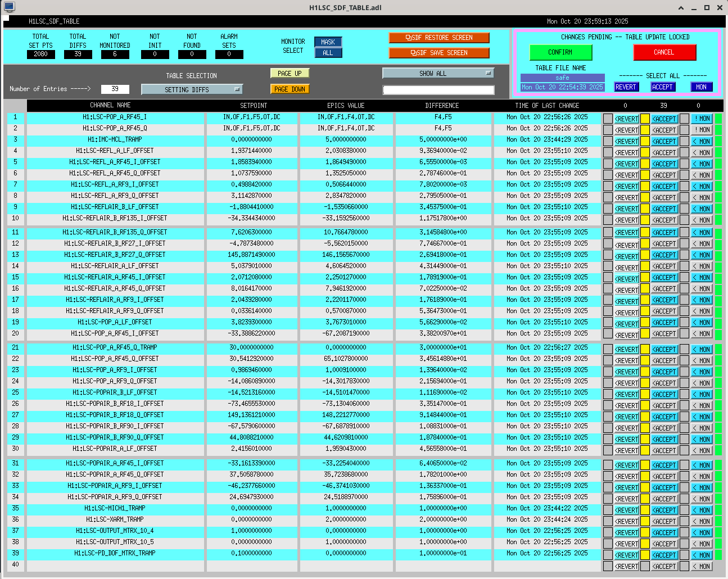Toggle ALL in the Monitor Select

tap(328, 53)
